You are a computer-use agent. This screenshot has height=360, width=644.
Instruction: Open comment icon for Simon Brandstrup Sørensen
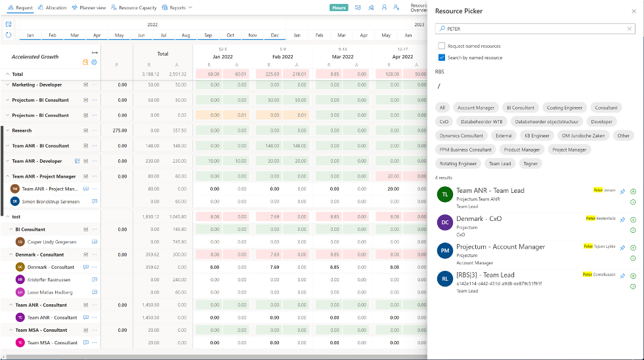[95, 201]
